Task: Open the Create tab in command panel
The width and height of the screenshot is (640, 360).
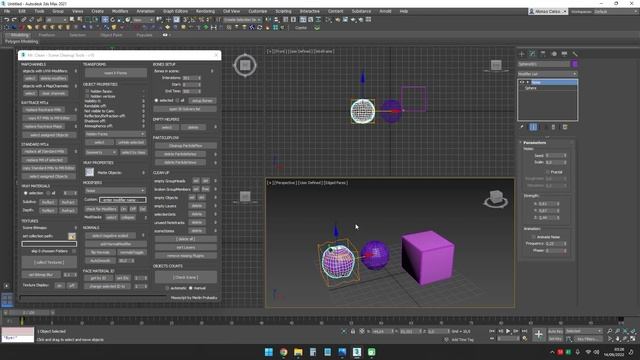Action: (522, 54)
